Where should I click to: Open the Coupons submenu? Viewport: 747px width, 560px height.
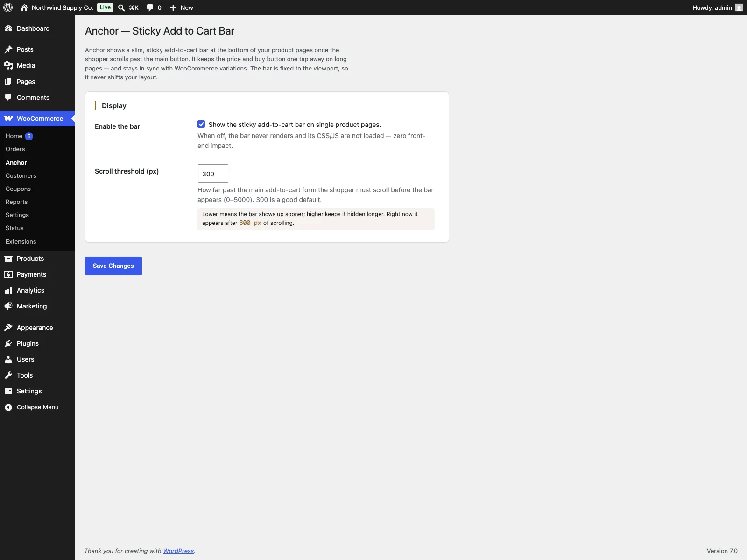point(18,189)
